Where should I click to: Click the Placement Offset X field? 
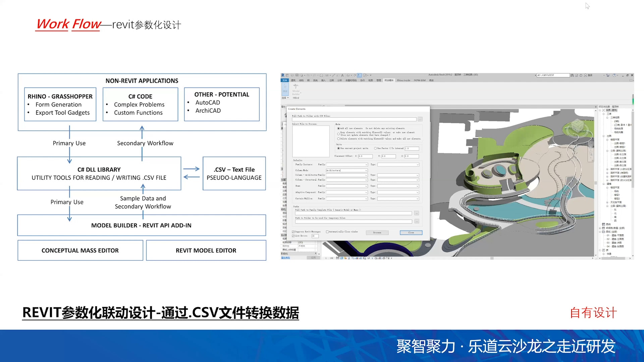pos(365,156)
